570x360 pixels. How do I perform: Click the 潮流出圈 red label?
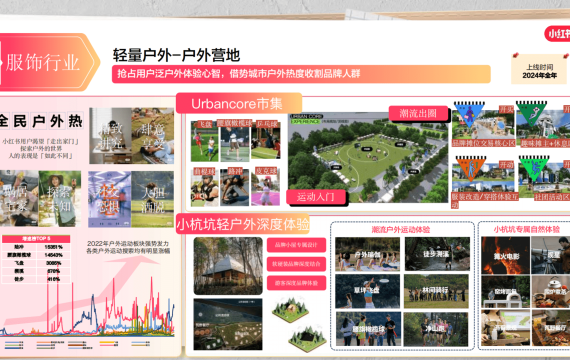coord(418,113)
